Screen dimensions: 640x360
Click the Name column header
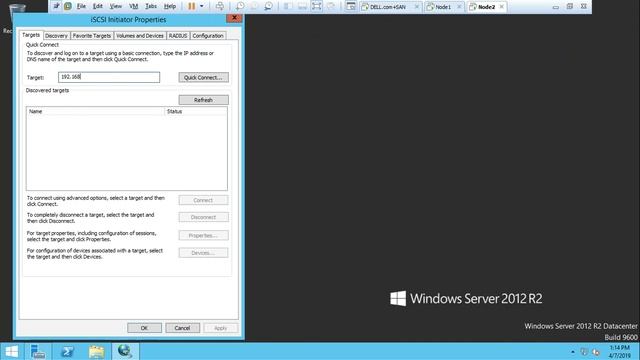click(x=95, y=111)
